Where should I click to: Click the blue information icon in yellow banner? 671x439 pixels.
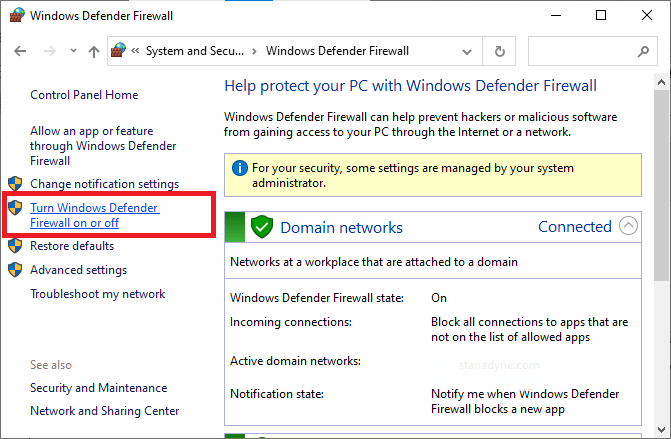(238, 168)
